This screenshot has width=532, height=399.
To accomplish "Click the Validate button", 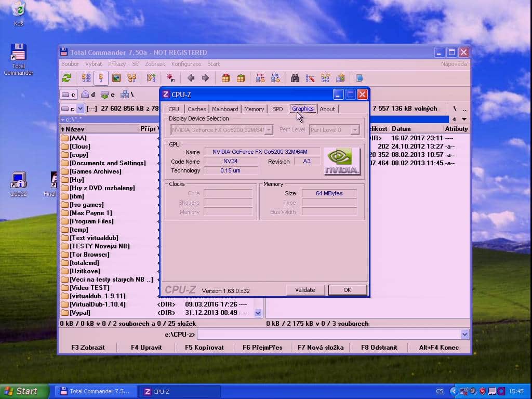I will (305, 290).
